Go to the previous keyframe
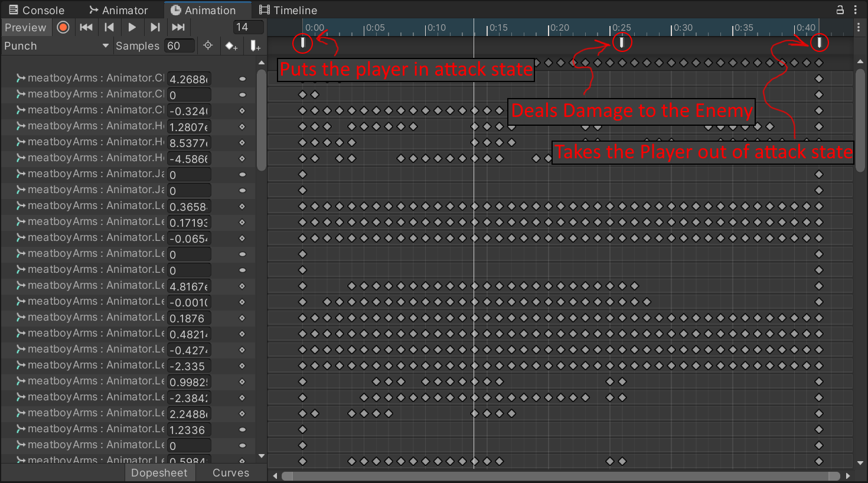Viewport: 868px width, 483px height. click(109, 27)
